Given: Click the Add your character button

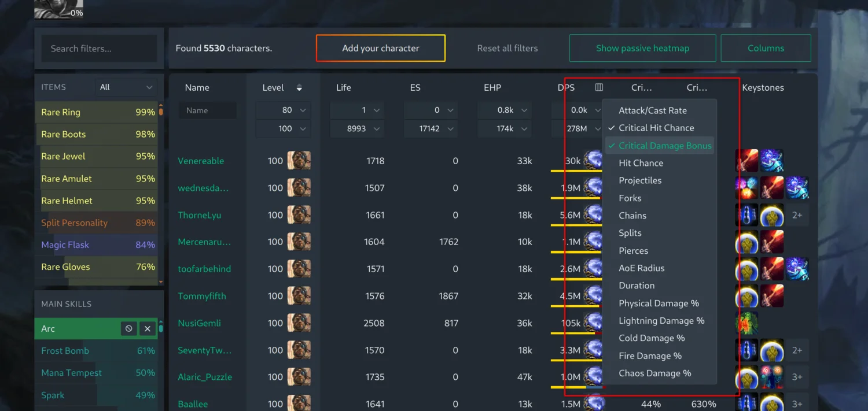Looking at the screenshot, I should click(x=381, y=48).
